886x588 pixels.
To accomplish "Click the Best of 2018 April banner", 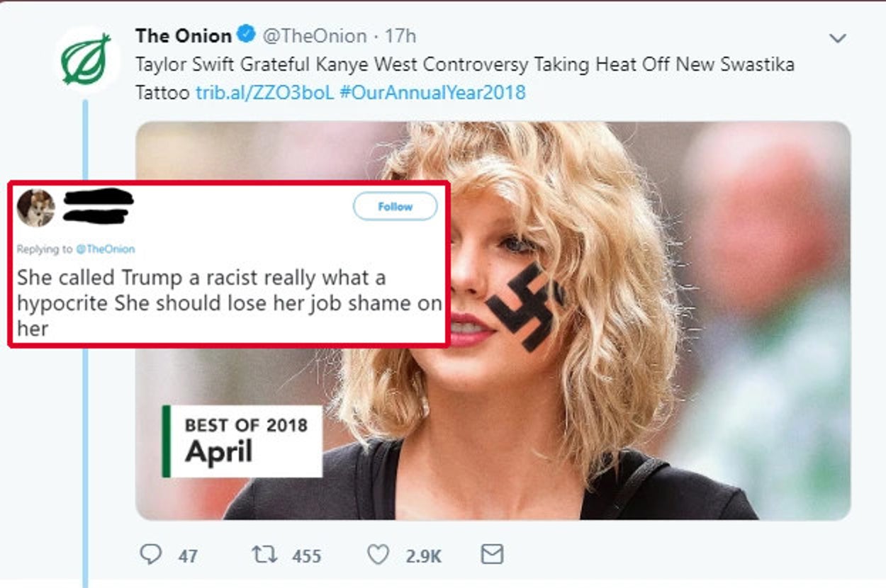I will (x=242, y=441).
